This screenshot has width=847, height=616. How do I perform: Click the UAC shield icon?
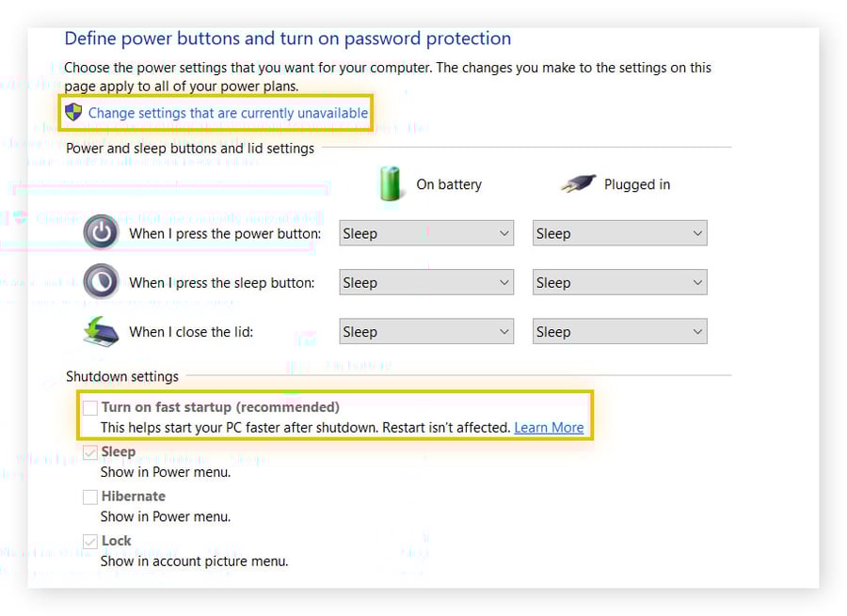pyautogui.click(x=73, y=113)
